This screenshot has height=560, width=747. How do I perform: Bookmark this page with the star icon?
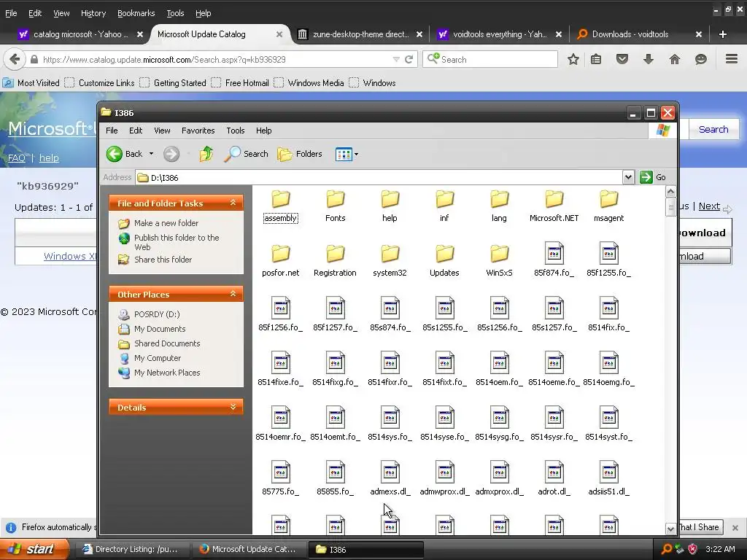(x=573, y=60)
